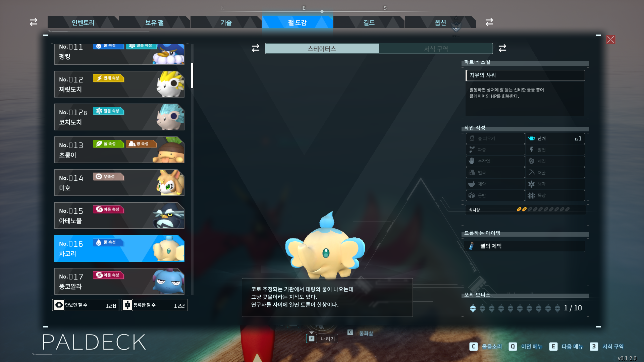This screenshot has height=362, width=644.
Task: Select No.016 차코리 entry
Action: (x=119, y=248)
